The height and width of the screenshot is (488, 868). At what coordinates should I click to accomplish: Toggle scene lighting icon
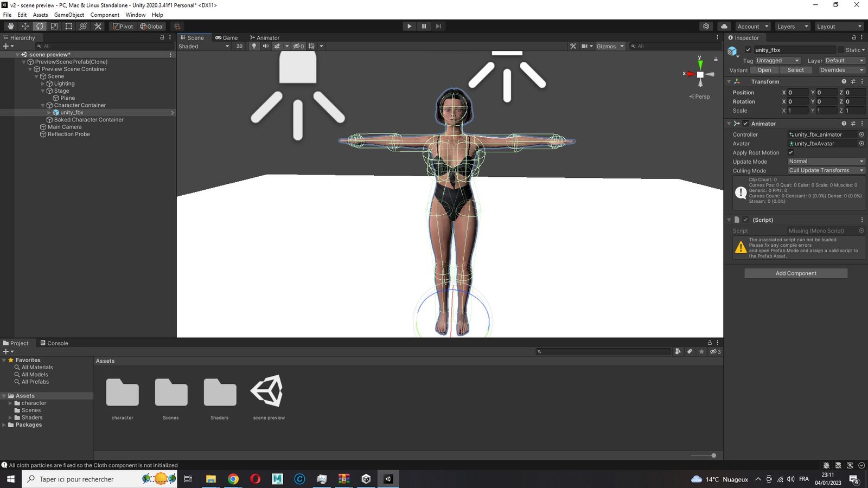click(x=253, y=46)
